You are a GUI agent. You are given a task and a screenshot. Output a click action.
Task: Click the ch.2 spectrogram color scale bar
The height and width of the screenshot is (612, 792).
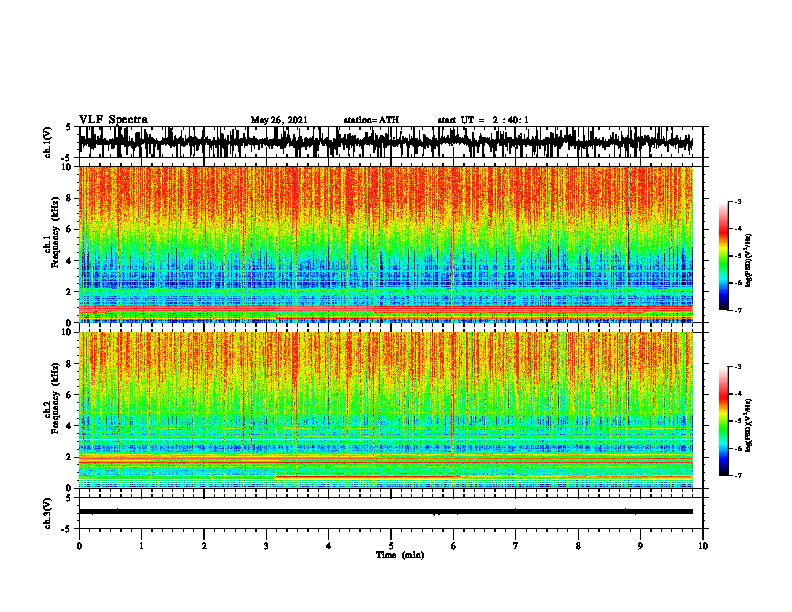tap(723, 421)
